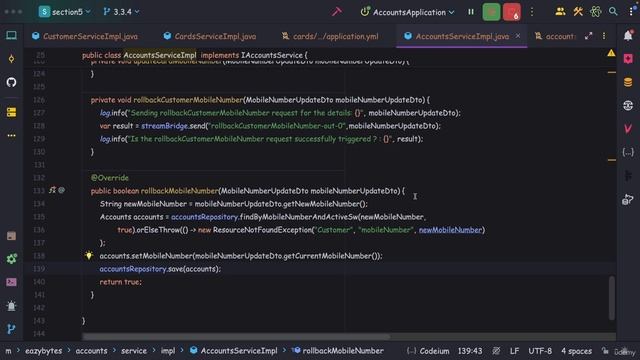Open the Database tool window

click(628, 82)
